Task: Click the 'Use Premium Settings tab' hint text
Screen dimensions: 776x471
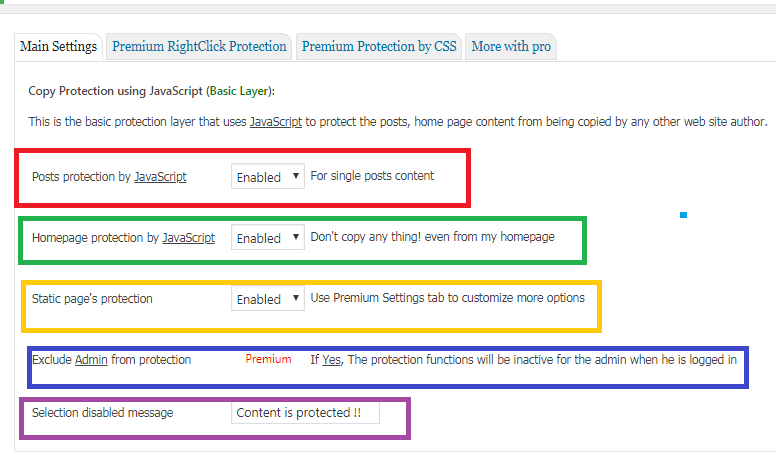Action: tap(447, 298)
